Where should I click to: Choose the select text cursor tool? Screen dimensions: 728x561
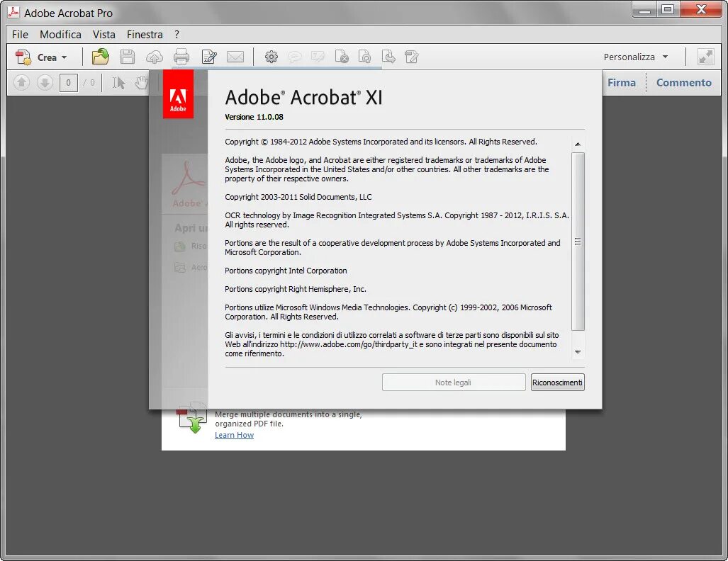tap(118, 83)
